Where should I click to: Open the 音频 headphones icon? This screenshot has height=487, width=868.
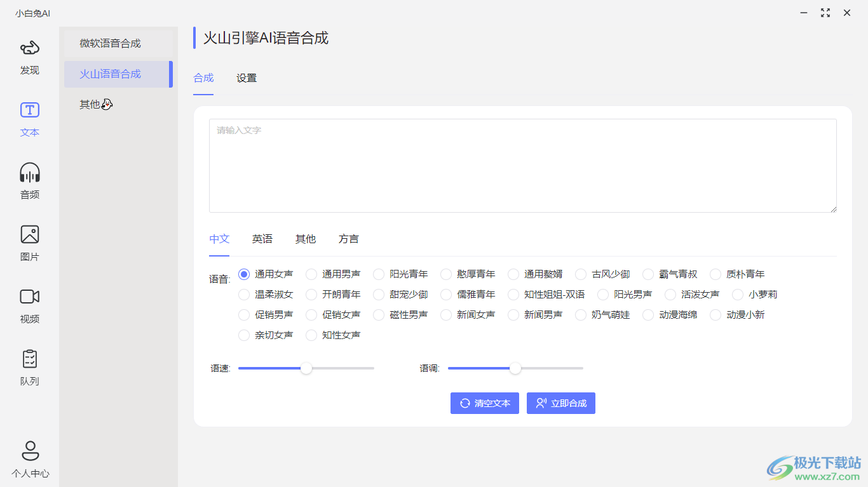click(x=30, y=173)
